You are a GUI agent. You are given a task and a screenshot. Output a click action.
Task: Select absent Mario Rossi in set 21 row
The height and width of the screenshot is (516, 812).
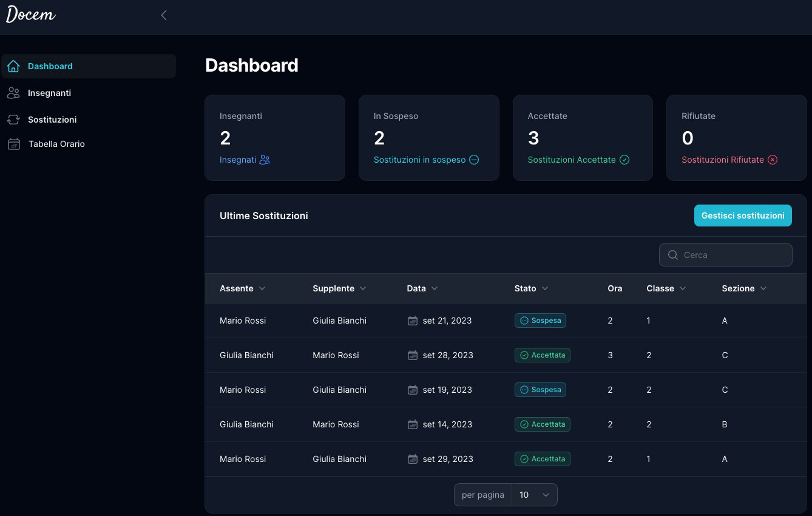pos(243,321)
